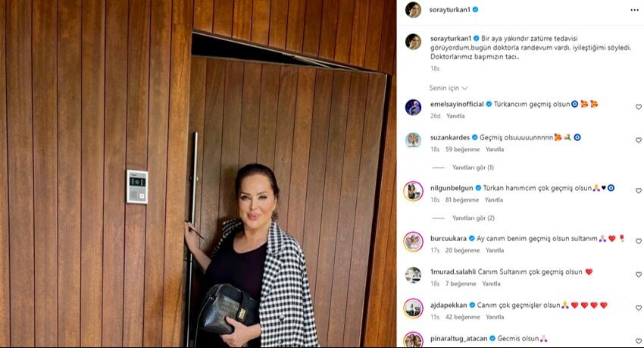The image size is (644, 348).
Task: Expand the 'Senin için' comment sort dropdown
Action: pyautogui.click(x=448, y=88)
